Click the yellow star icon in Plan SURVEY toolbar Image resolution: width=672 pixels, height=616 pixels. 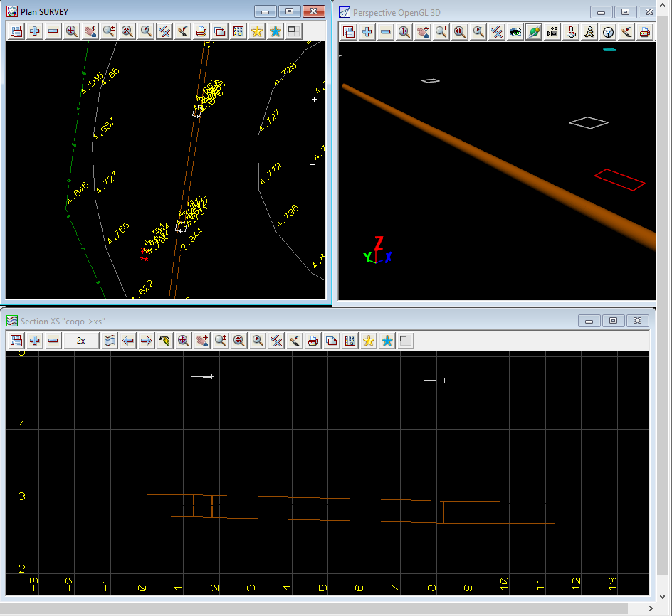(257, 31)
